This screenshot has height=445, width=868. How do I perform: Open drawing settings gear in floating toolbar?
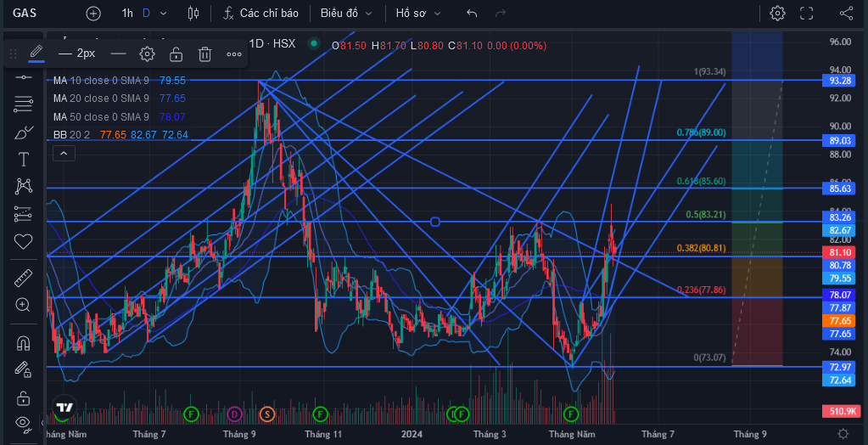147,54
